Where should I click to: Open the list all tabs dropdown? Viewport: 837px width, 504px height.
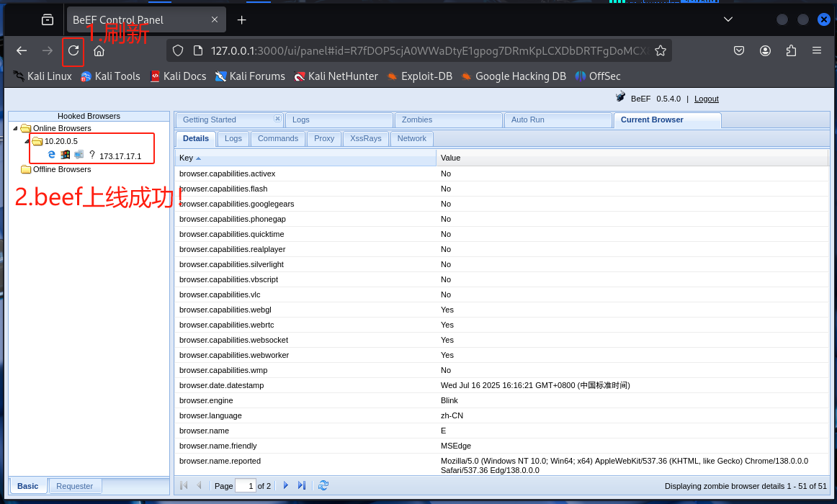728,19
